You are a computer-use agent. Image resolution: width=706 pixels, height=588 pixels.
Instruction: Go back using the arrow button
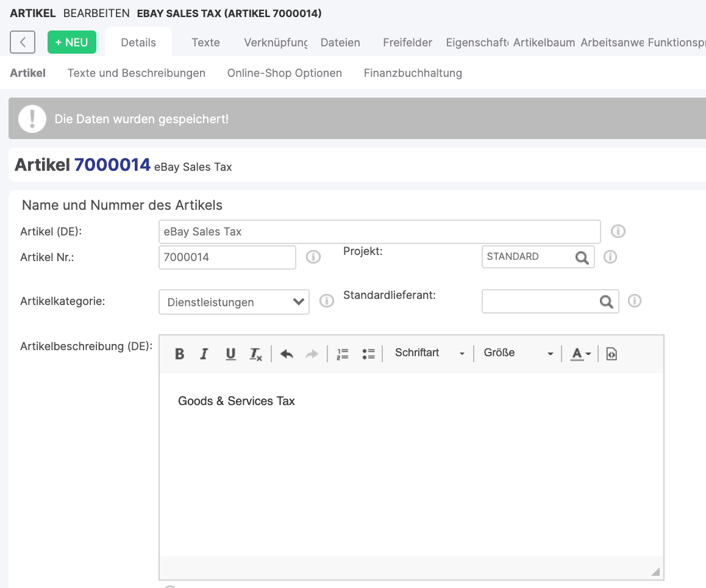(23, 42)
